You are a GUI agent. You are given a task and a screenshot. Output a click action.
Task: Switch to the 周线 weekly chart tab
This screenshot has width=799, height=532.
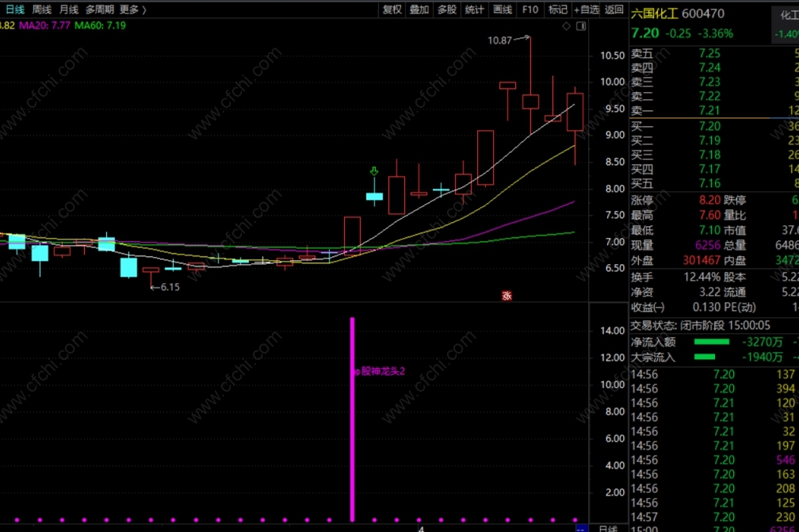[x=42, y=10]
